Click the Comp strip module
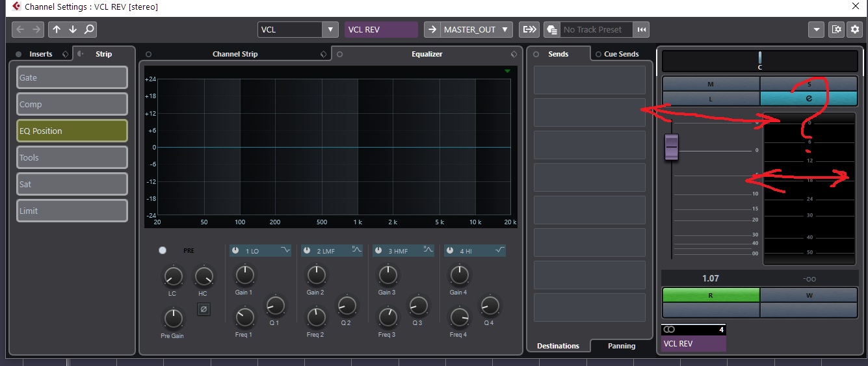The height and width of the screenshot is (366, 868). [x=72, y=104]
